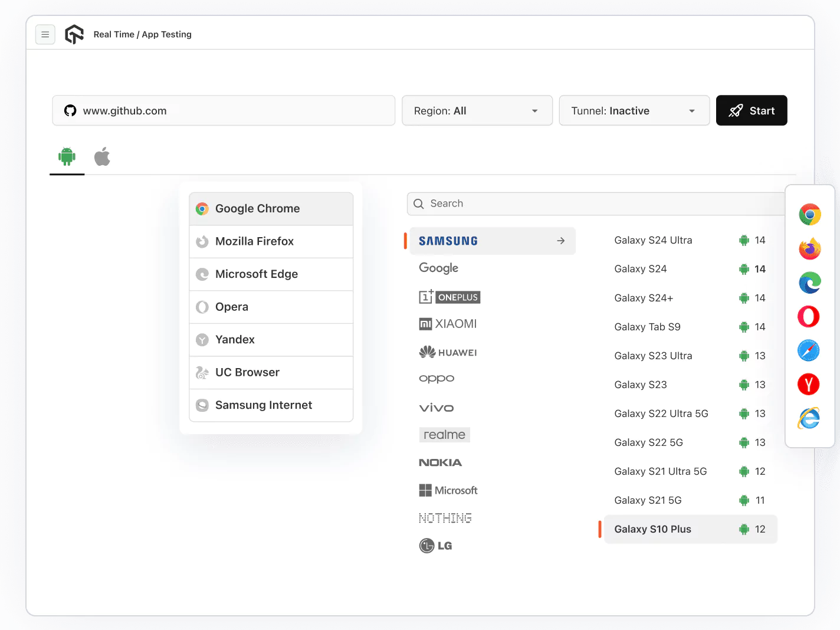Click the Internet Explorer icon in side panel
Screen dimensions: 840x630
coord(809,418)
